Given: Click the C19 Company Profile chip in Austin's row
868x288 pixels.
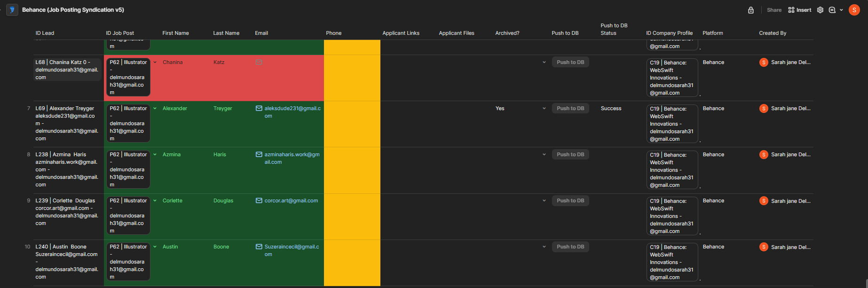Looking at the screenshot, I should tap(671, 262).
